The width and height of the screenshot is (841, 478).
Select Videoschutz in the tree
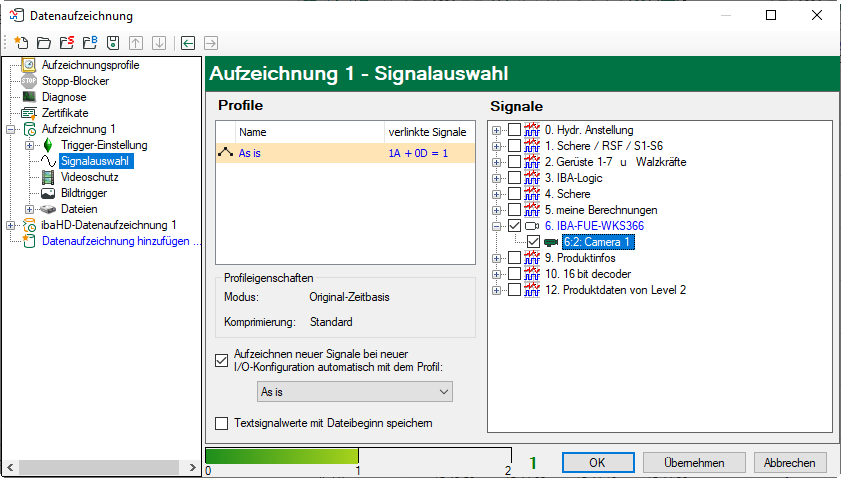90,177
